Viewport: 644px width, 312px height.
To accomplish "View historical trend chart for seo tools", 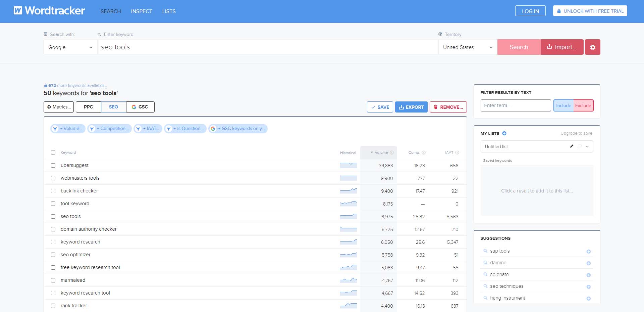I will (x=348, y=216).
